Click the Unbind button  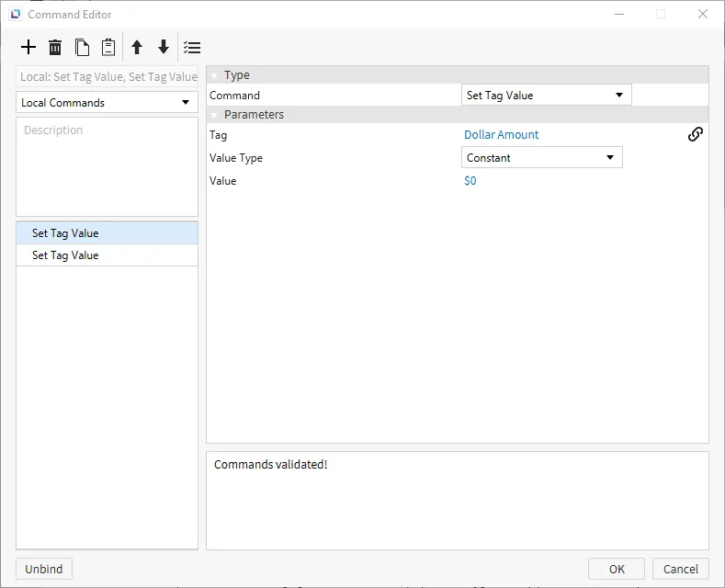click(x=44, y=569)
